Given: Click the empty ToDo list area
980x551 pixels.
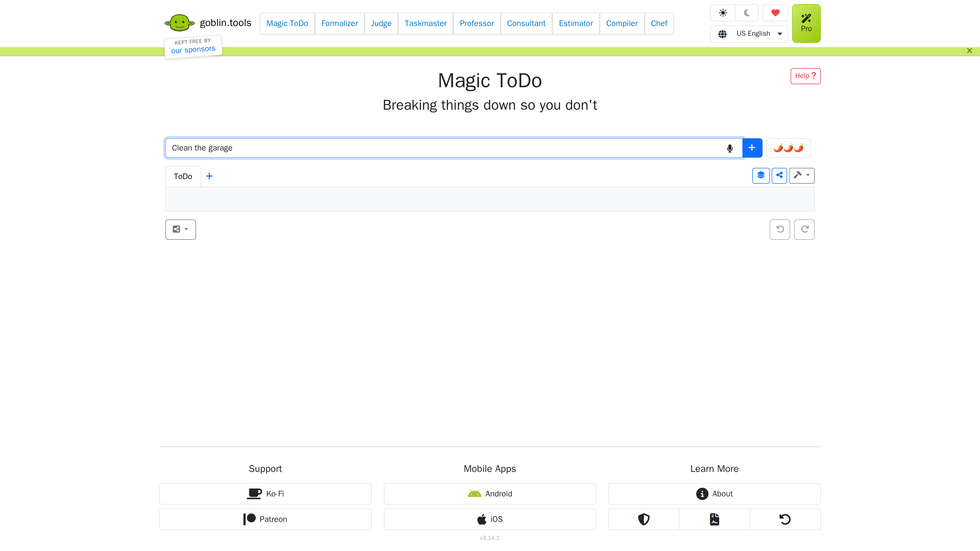Looking at the screenshot, I should (x=490, y=199).
